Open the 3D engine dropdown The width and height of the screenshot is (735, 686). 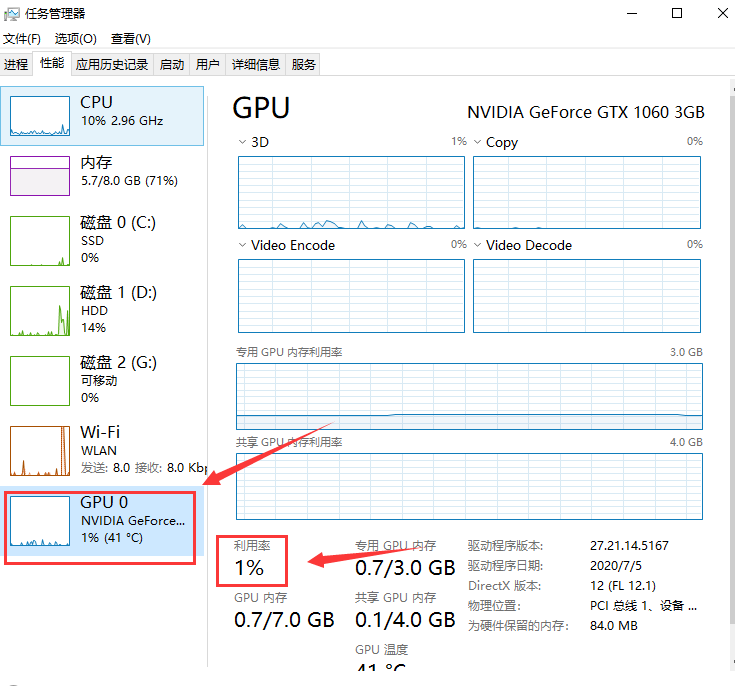pyautogui.click(x=243, y=142)
